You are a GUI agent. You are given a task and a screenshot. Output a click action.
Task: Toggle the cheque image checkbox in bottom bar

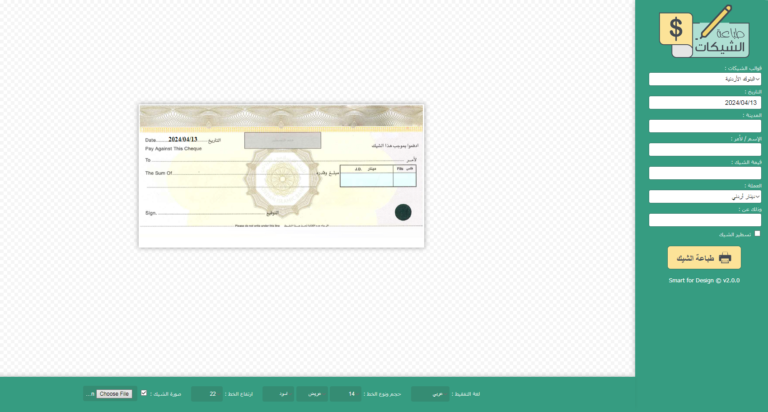point(144,394)
